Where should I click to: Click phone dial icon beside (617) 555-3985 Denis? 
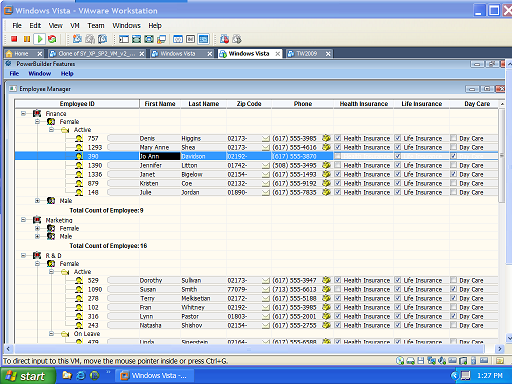point(326,138)
